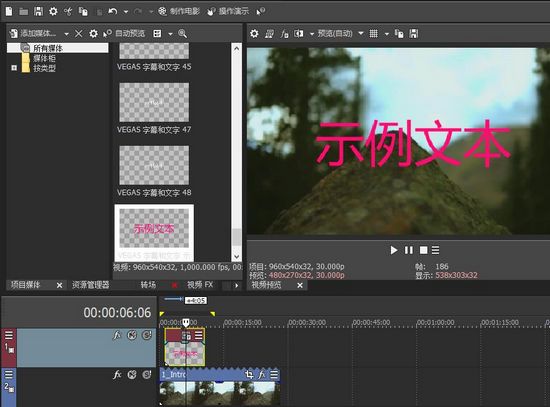The image size is (550, 407).
Task: Save snapshot to file icon in preview
Action: [414, 34]
